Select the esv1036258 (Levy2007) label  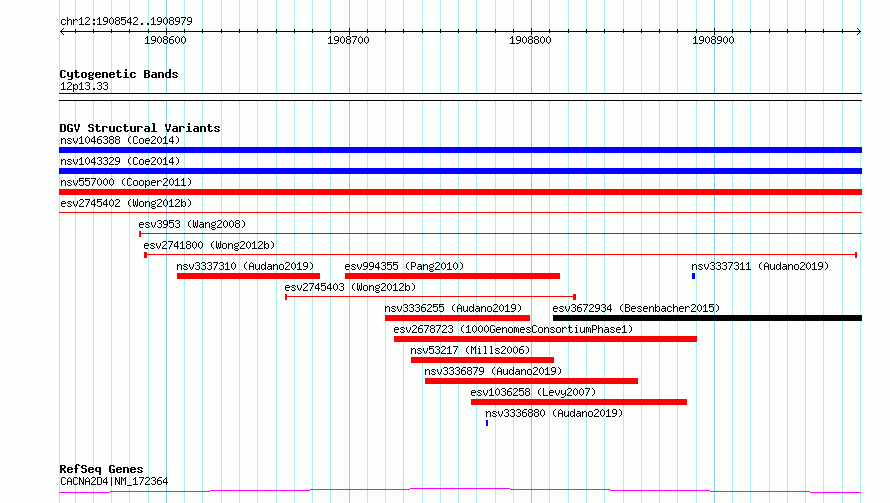pos(533,392)
